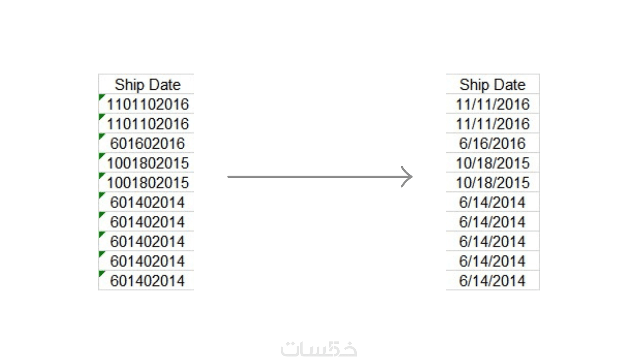Select the first 6/14/2014 cell below 10/18/2015
The image size is (638, 364).
pos(493,202)
